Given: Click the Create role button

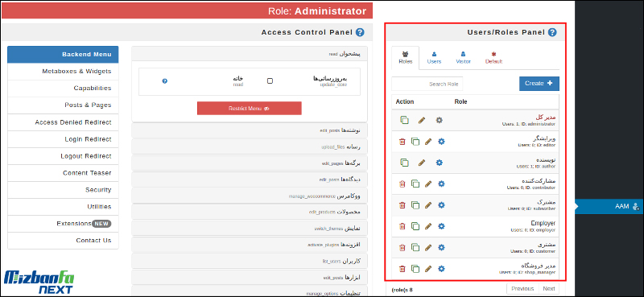Looking at the screenshot, I should pyautogui.click(x=539, y=84).
